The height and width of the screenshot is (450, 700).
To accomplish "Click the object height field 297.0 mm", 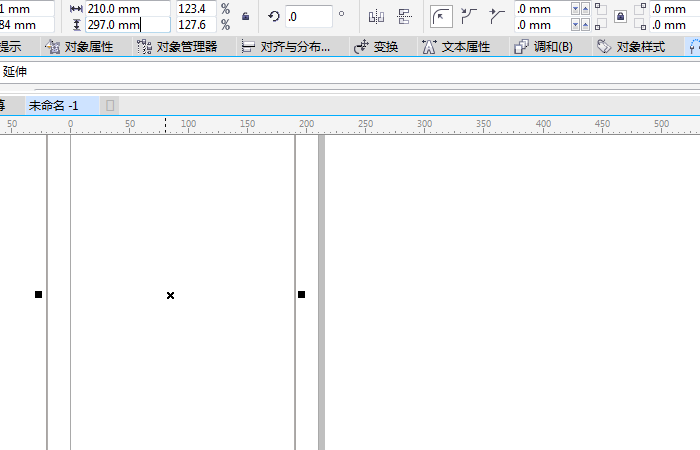I will click(x=128, y=25).
